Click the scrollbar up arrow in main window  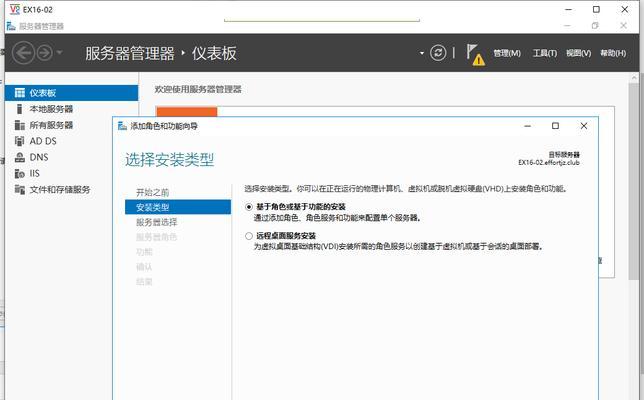point(633,77)
